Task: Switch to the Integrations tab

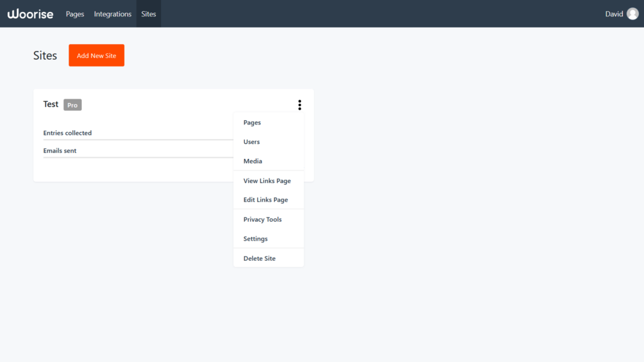Action: (x=113, y=13)
